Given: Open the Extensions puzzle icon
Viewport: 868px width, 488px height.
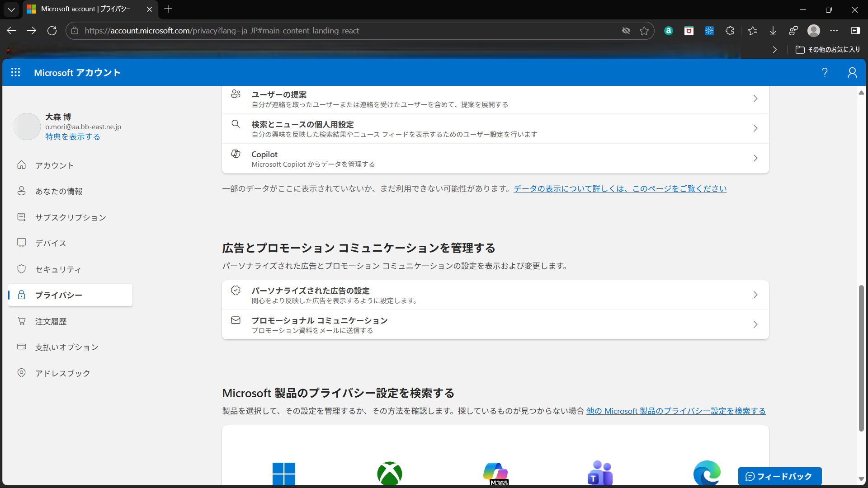Looking at the screenshot, I should tap(730, 31).
